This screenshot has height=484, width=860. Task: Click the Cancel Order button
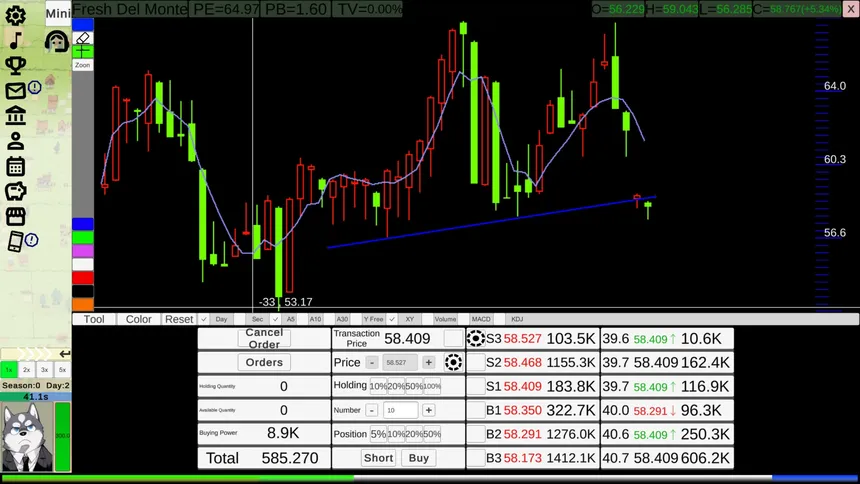(x=264, y=339)
